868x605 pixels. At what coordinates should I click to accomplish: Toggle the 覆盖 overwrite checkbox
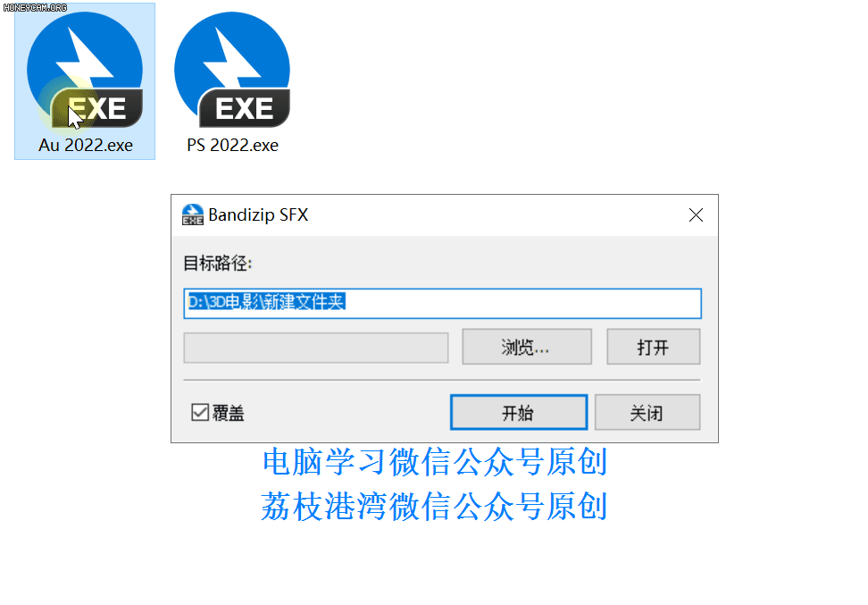pos(200,412)
